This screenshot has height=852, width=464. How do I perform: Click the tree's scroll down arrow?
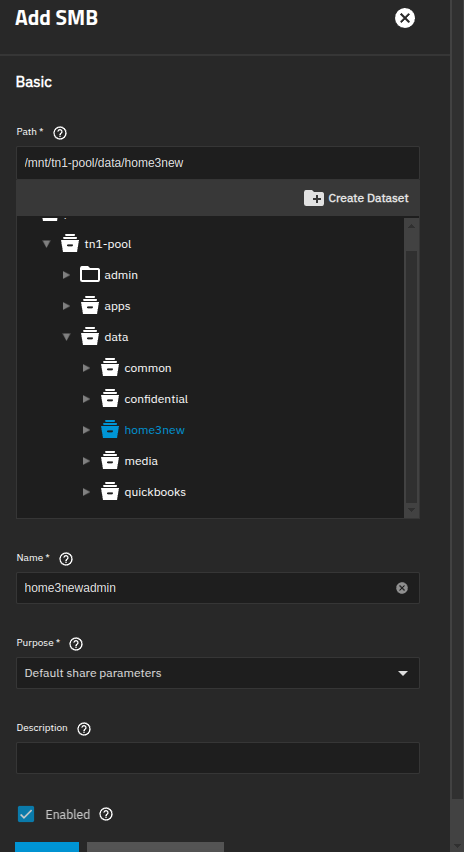pyautogui.click(x=411, y=510)
